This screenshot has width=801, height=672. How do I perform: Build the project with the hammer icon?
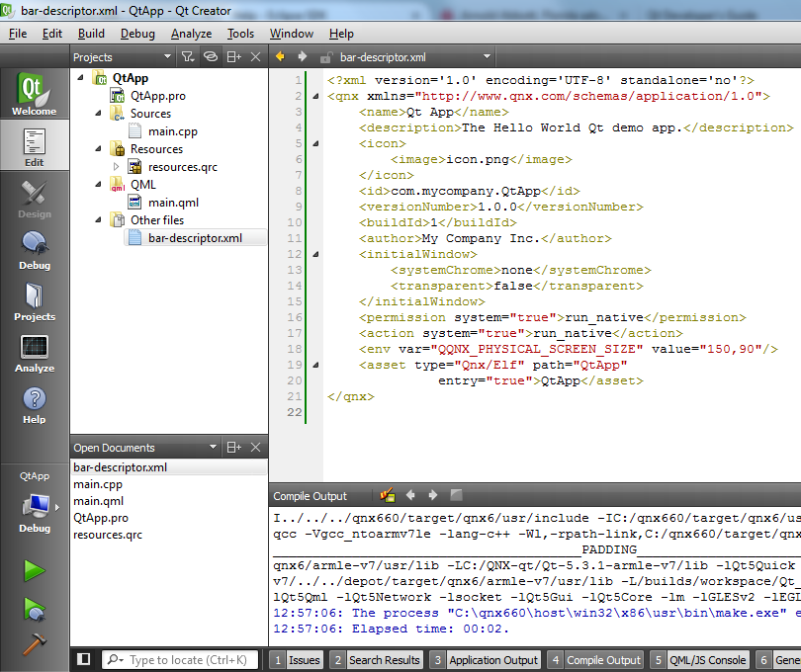pos(34,643)
